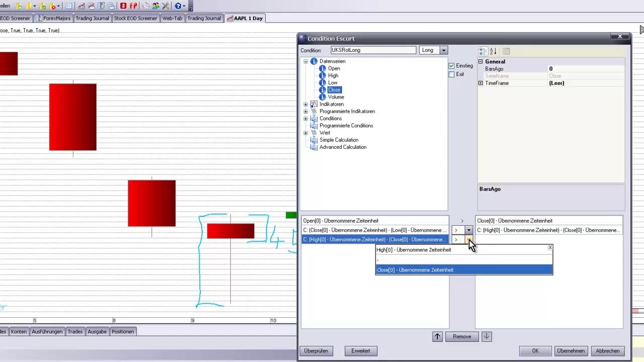Choose 'High[0] - Übernommene Zeiteinheit' in popup
The image size is (644, 362).
pyautogui.click(x=461, y=250)
